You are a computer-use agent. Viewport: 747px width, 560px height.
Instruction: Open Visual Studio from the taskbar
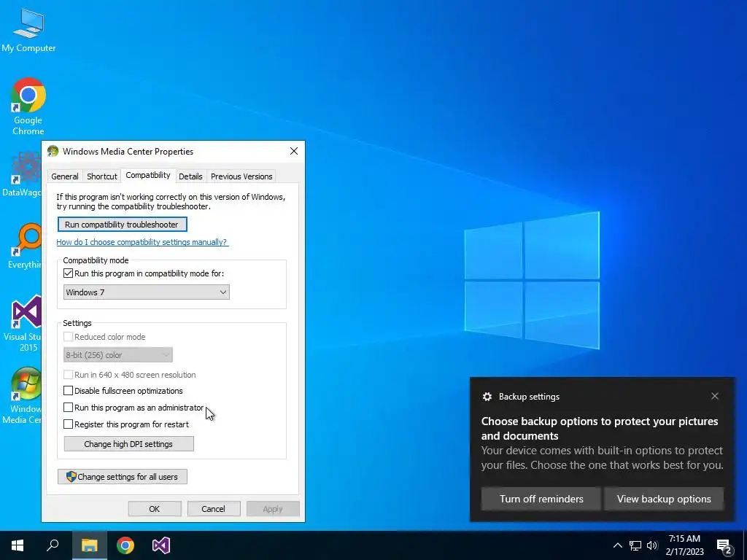pyautogui.click(x=161, y=545)
